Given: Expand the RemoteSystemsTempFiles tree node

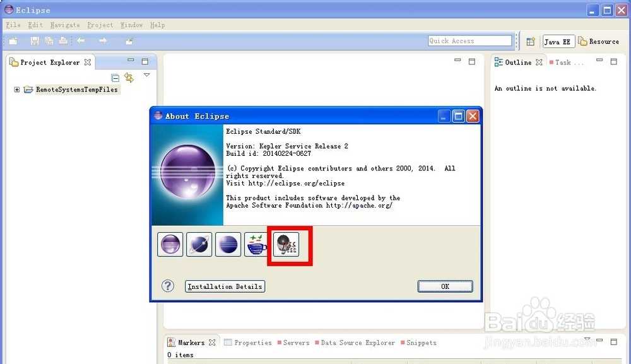Looking at the screenshot, I should click(x=16, y=90).
